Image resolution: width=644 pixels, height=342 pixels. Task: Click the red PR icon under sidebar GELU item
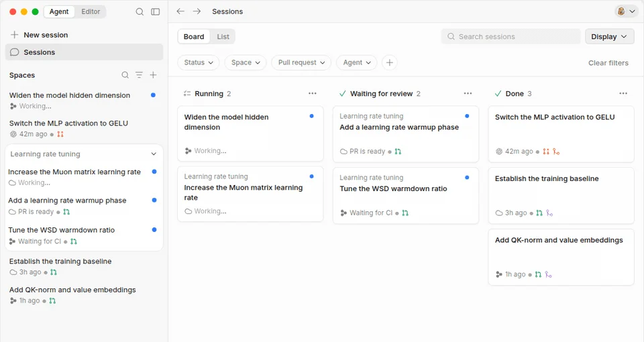60,134
